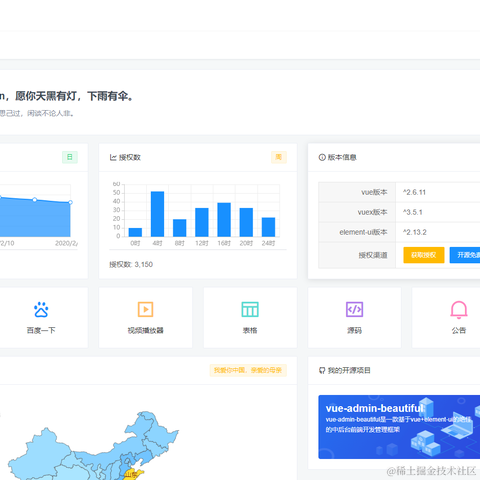Click the 授权数 card title
The image size is (480, 480).
coord(130,157)
